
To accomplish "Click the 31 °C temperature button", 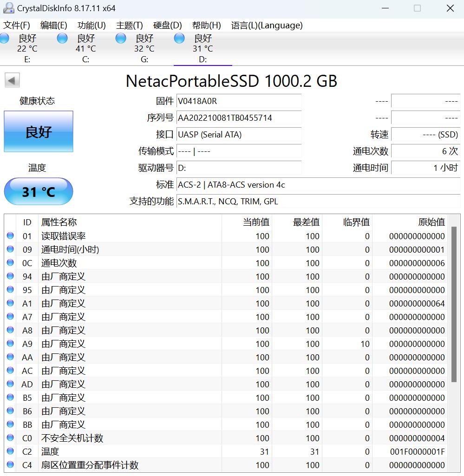I will point(39,191).
